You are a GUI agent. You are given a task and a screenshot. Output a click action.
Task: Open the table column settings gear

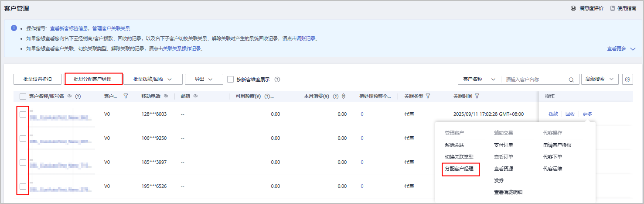coord(627,80)
